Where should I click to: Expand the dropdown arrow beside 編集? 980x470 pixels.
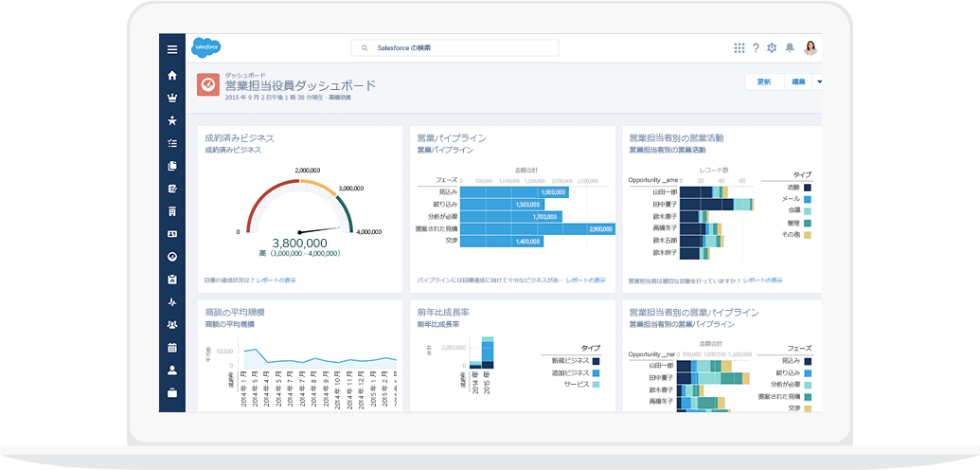[x=819, y=81]
